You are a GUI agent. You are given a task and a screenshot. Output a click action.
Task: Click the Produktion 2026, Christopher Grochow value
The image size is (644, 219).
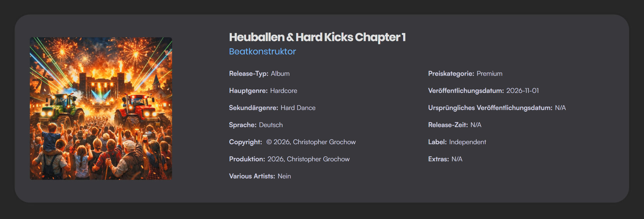(308, 159)
